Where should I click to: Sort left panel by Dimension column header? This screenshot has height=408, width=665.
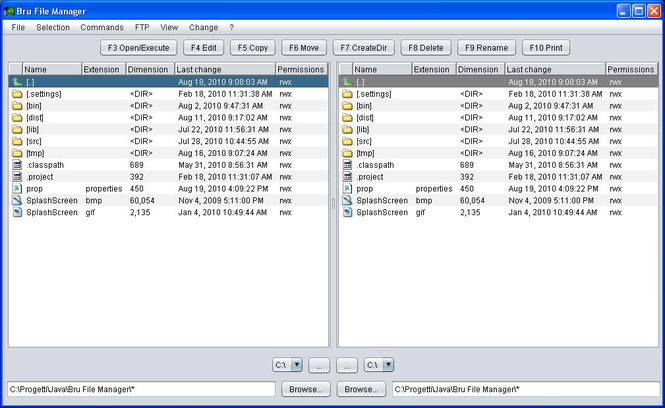click(x=150, y=70)
